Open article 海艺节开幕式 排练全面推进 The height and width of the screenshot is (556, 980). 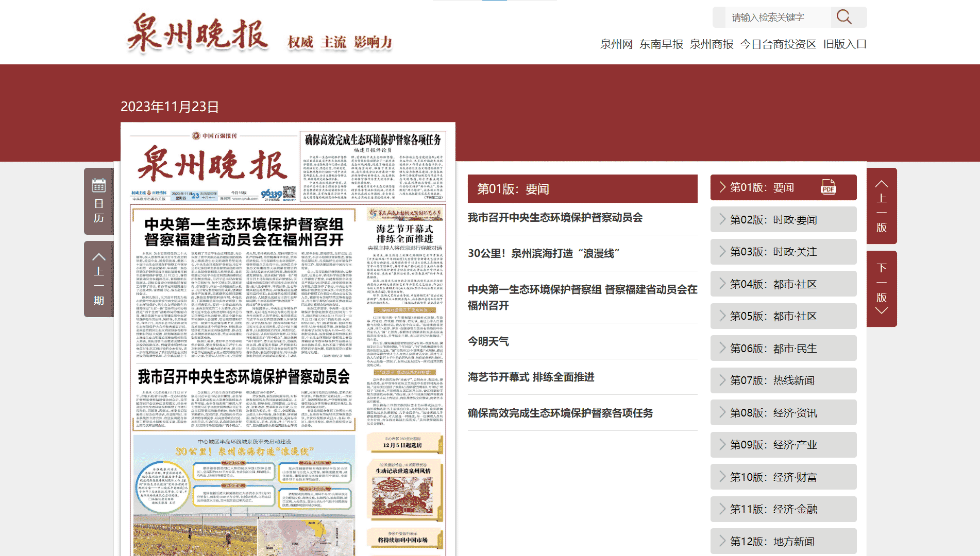tap(531, 377)
